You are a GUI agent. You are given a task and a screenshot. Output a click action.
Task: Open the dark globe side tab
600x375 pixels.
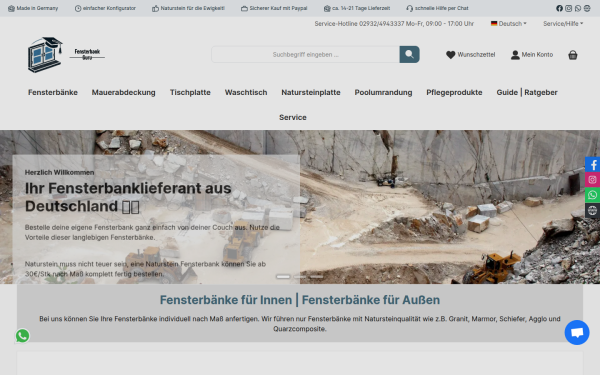click(x=592, y=210)
